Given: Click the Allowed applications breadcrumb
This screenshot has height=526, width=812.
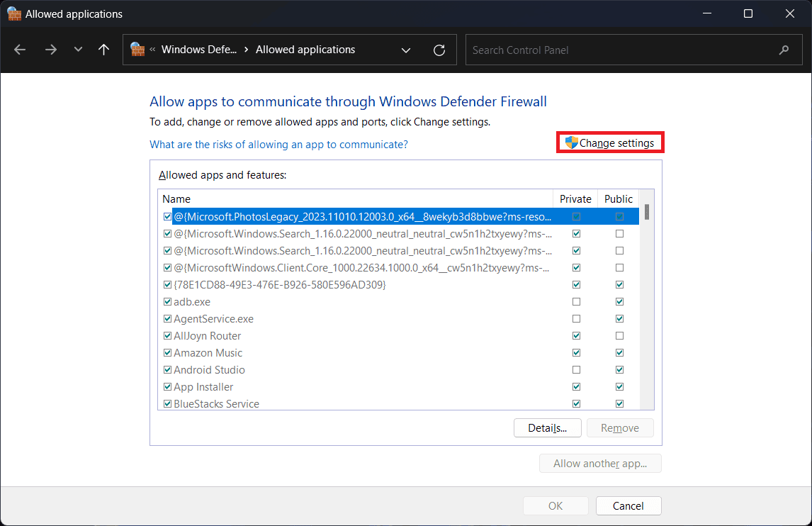Looking at the screenshot, I should 305,50.
